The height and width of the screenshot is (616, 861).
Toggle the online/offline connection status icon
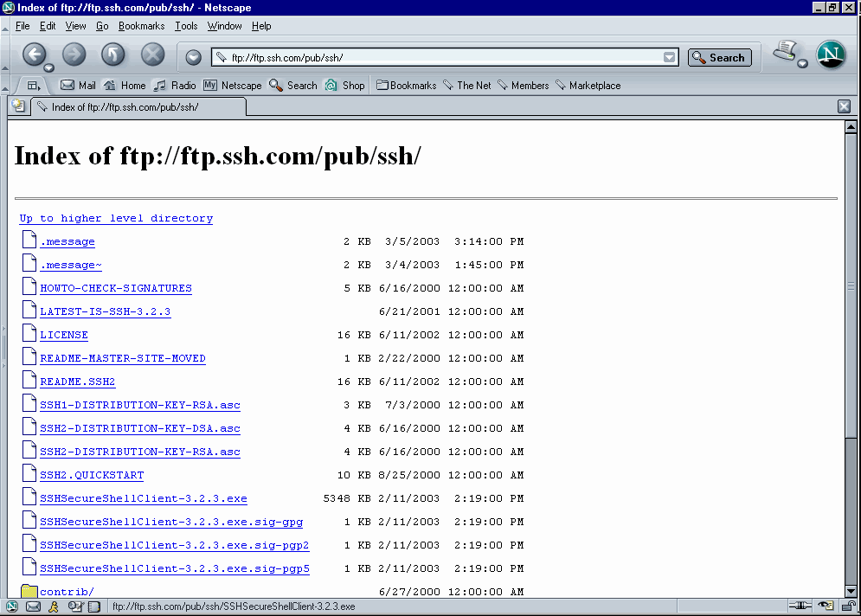[x=800, y=606]
